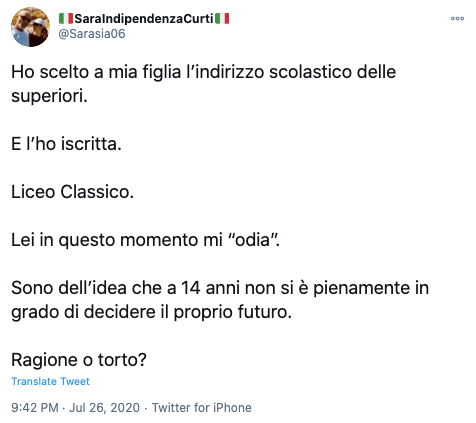The width and height of the screenshot is (476, 423).
Task: Click the Italian flag emoji after the display name
Action: pos(222,19)
